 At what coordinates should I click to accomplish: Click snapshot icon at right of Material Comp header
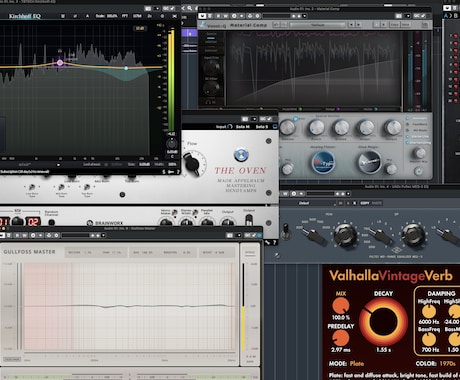[x=399, y=16]
